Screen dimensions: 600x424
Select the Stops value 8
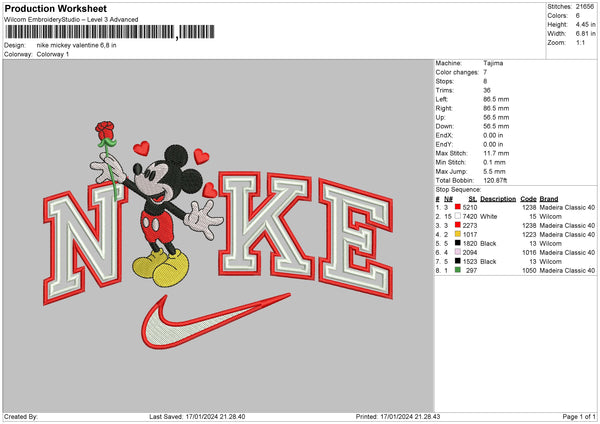point(485,81)
